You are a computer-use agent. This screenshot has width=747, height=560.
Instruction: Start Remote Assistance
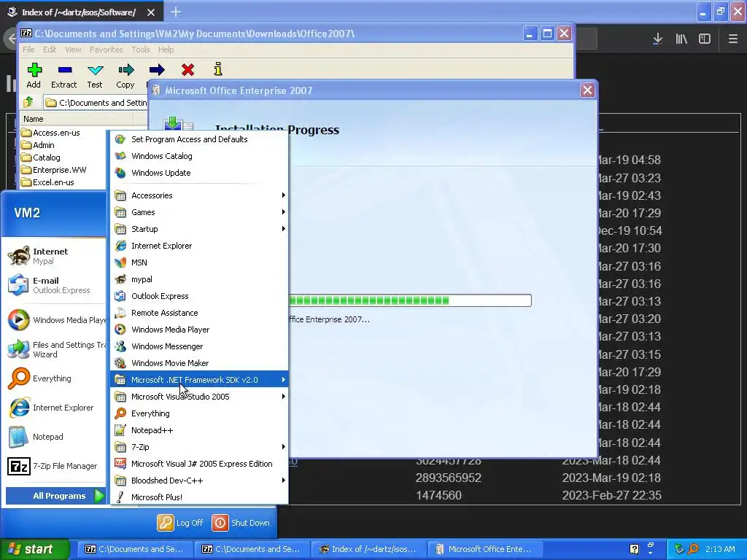[164, 312]
